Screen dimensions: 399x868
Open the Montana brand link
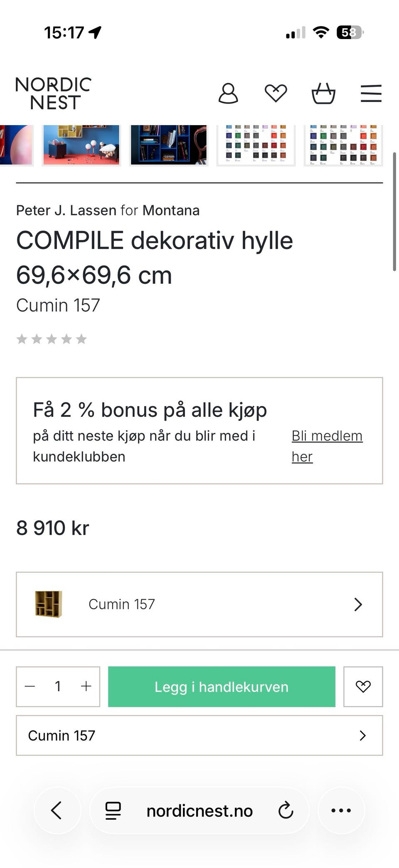(x=171, y=210)
